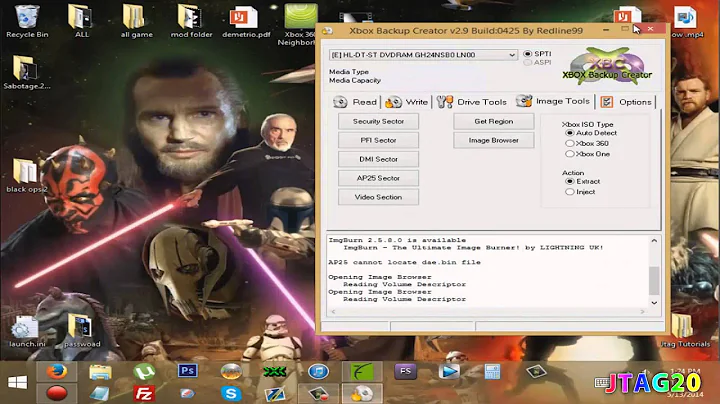This screenshot has height=404, width=720.
Task: Open the Recycle Bin desktop icon
Action: 27,21
